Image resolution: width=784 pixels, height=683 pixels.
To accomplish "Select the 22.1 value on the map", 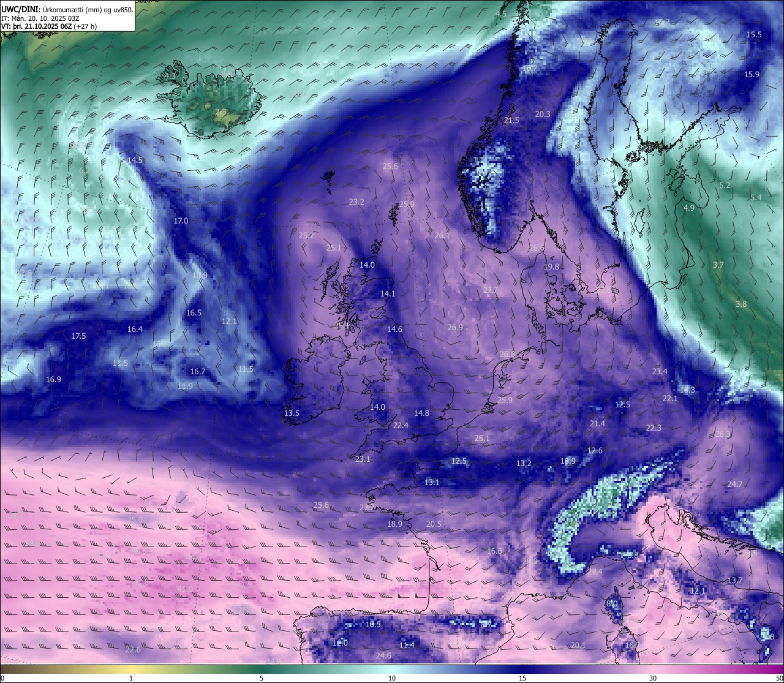I will tap(670, 398).
